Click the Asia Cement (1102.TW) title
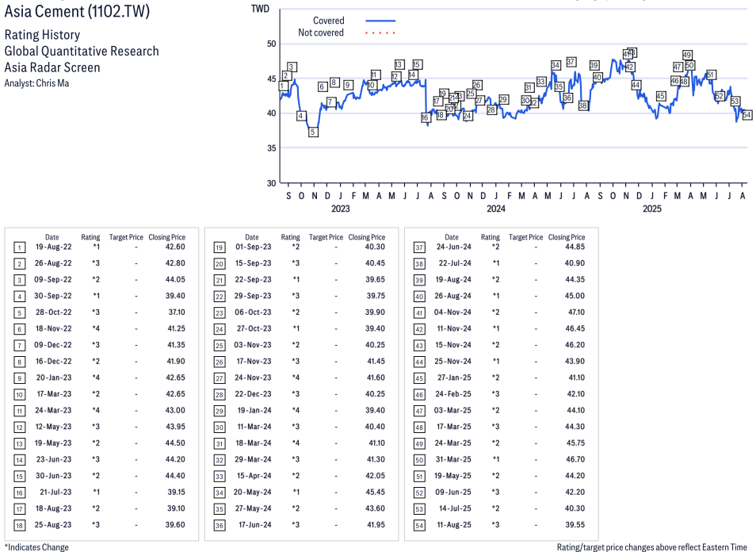Viewport: 756px width, 552px height. 77,10
